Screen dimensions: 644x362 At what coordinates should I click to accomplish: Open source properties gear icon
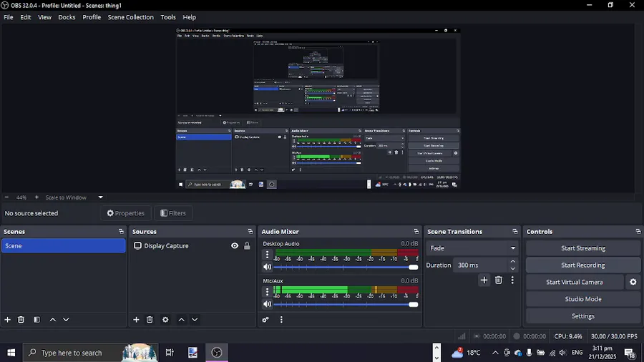click(x=165, y=319)
